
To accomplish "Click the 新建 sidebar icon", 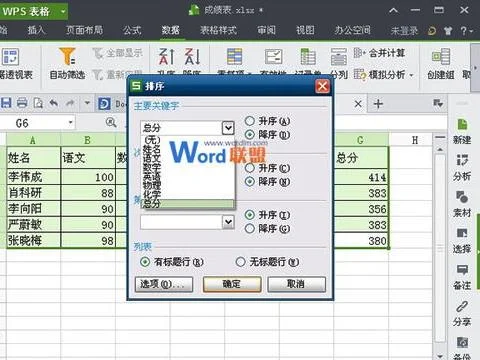I will click(x=462, y=125).
